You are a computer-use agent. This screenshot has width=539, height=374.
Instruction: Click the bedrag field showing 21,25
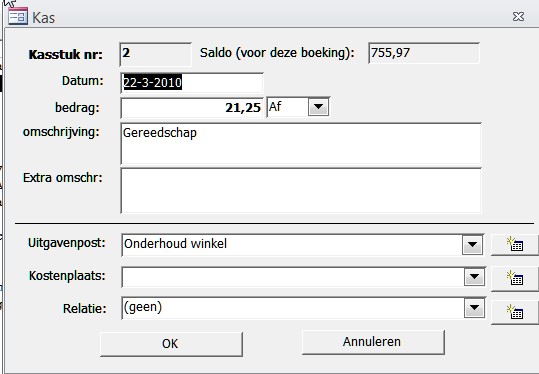click(192, 108)
